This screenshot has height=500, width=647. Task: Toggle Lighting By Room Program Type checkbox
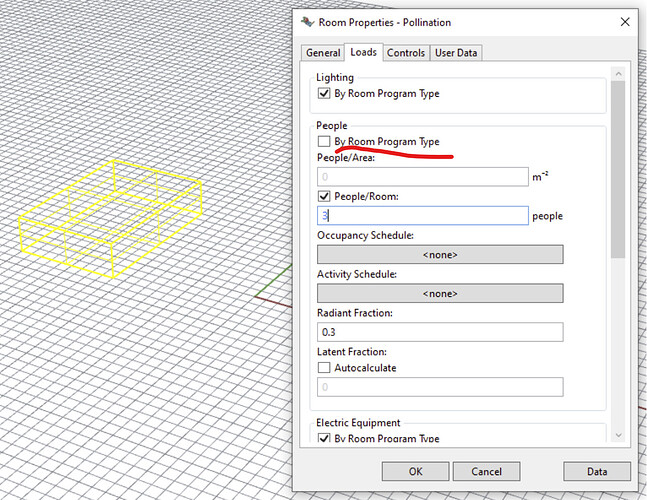[324, 94]
